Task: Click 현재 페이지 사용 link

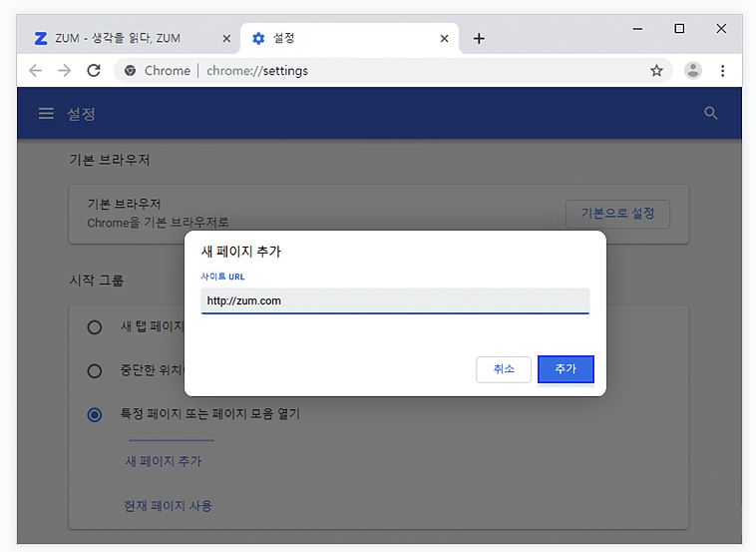Action: (168, 505)
